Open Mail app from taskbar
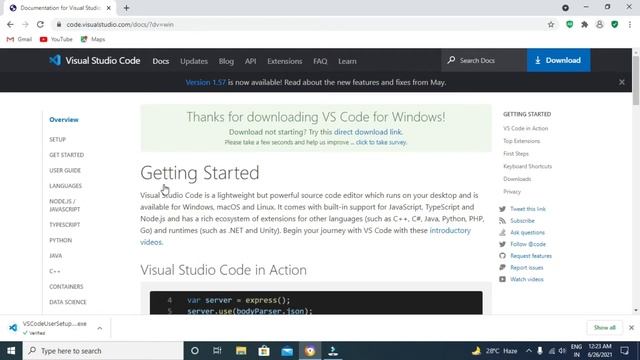The image size is (640, 360). coord(287,351)
